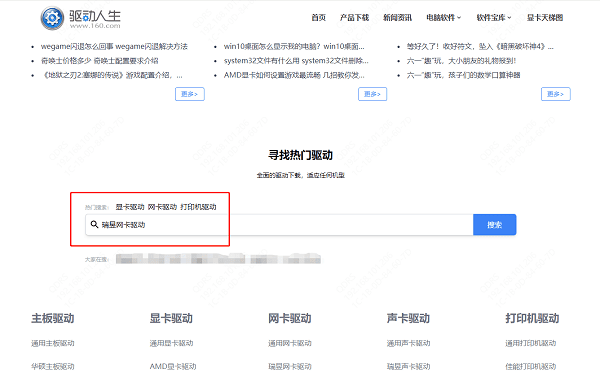Click the 驱动人生 gear logo icon

coord(52,18)
